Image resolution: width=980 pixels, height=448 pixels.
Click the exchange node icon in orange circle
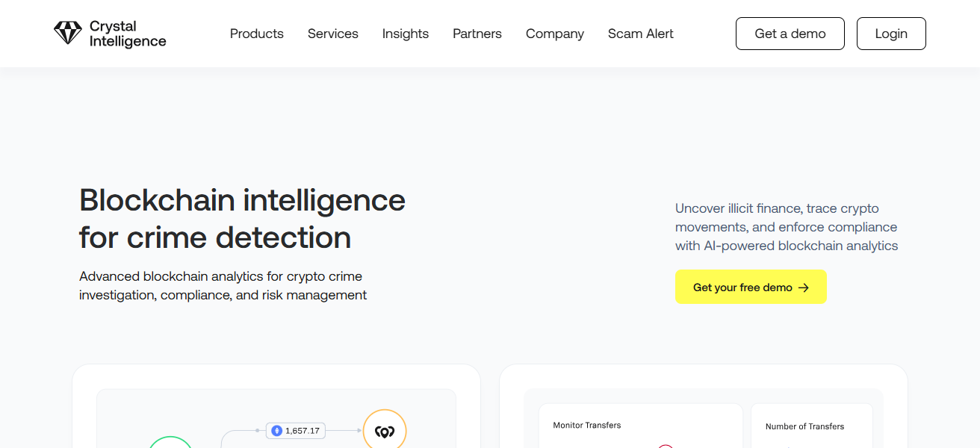385,430
